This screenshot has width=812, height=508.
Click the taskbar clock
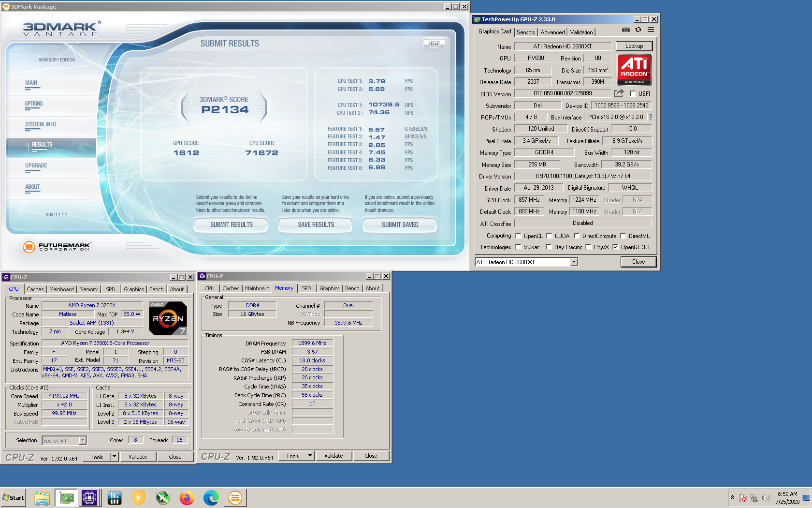pos(787,498)
